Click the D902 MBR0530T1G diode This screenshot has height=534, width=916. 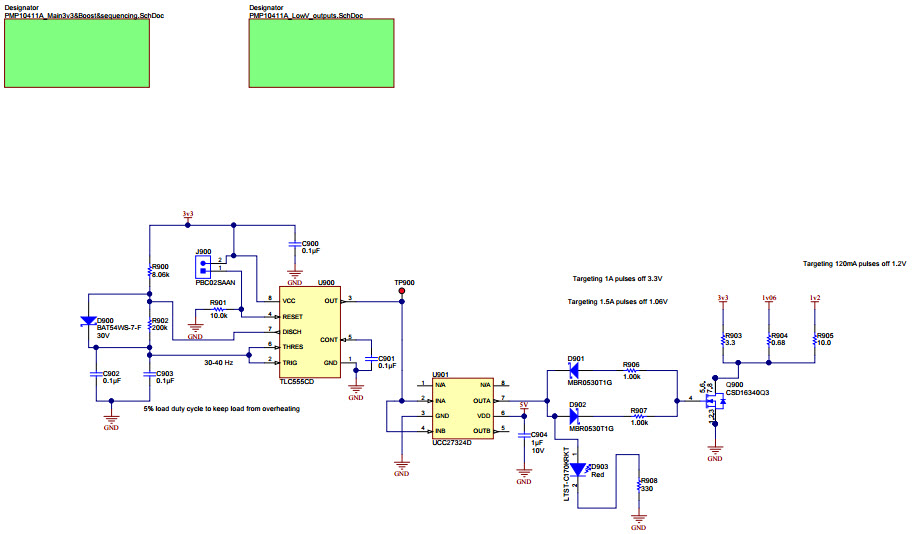(574, 414)
